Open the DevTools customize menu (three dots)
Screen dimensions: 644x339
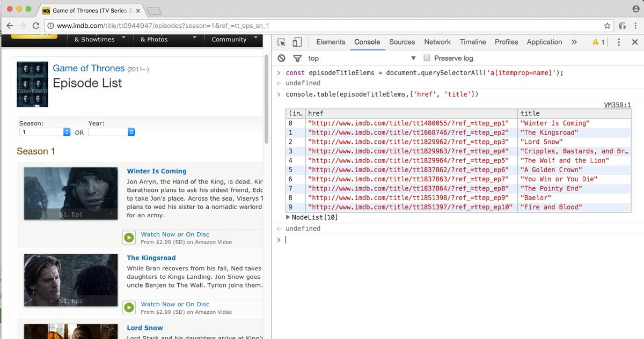pos(619,42)
